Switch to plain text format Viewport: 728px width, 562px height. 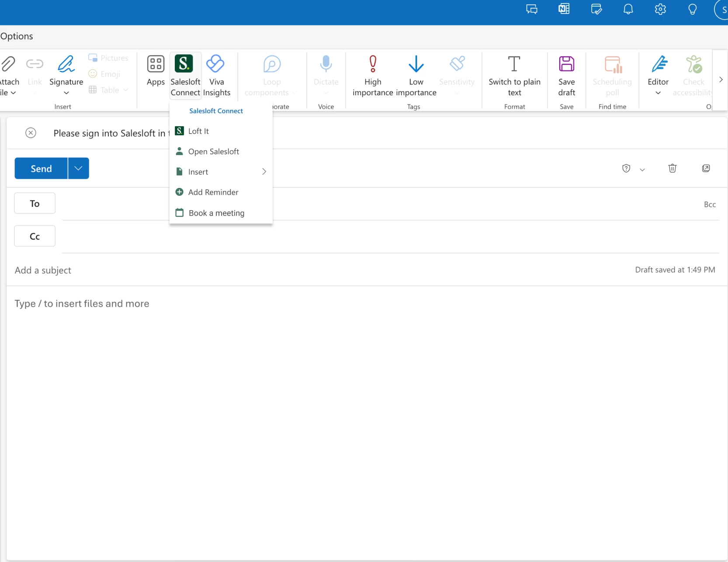[514, 75]
